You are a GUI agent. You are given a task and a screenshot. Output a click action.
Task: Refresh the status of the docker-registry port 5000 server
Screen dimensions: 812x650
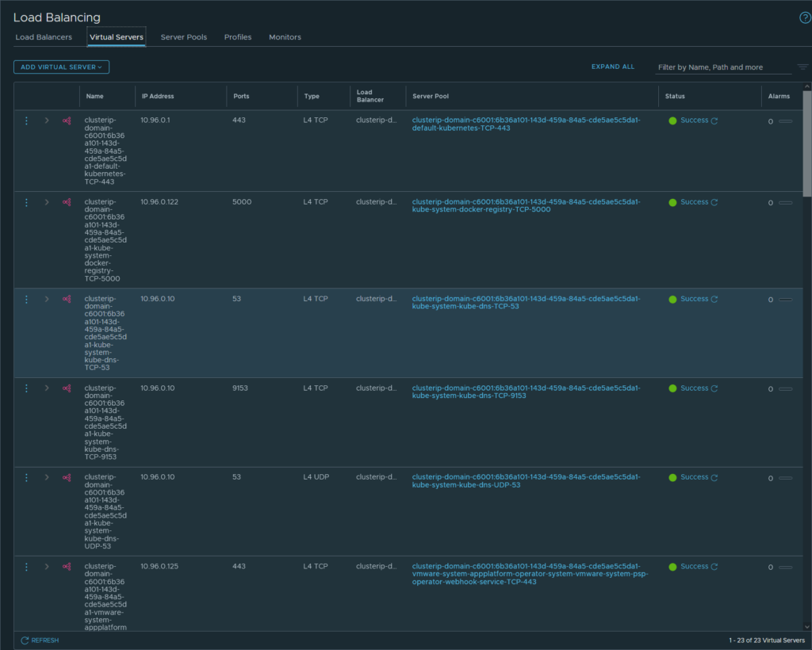pyautogui.click(x=714, y=202)
